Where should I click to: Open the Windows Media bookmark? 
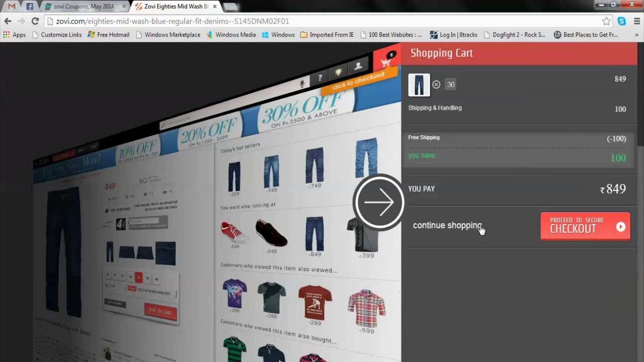pos(230,35)
